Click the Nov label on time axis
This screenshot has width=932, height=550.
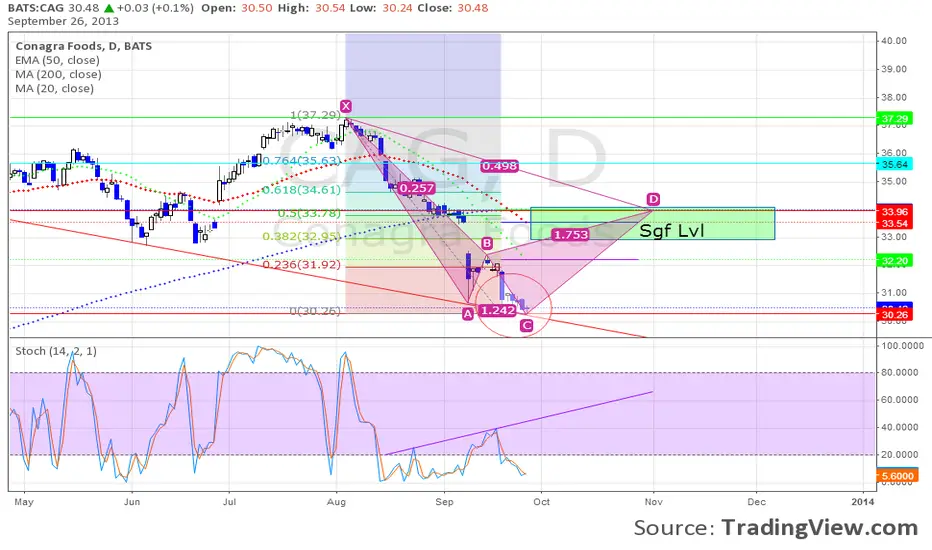pos(654,502)
